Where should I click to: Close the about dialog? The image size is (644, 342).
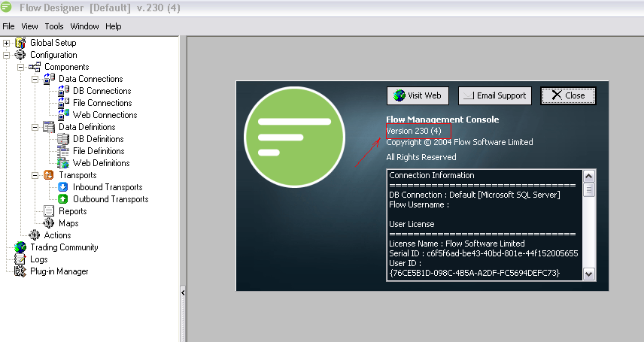pos(568,95)
